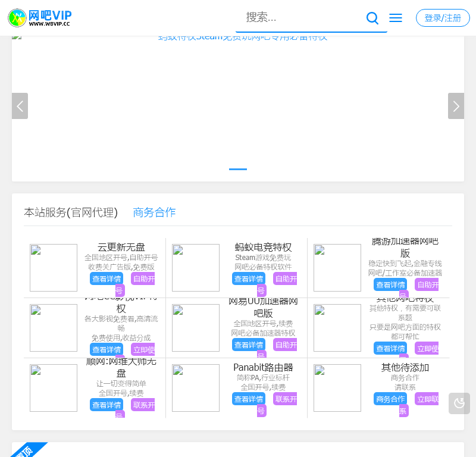
Task: Select the blue carousel indicator dash
Action: point(238,169)
